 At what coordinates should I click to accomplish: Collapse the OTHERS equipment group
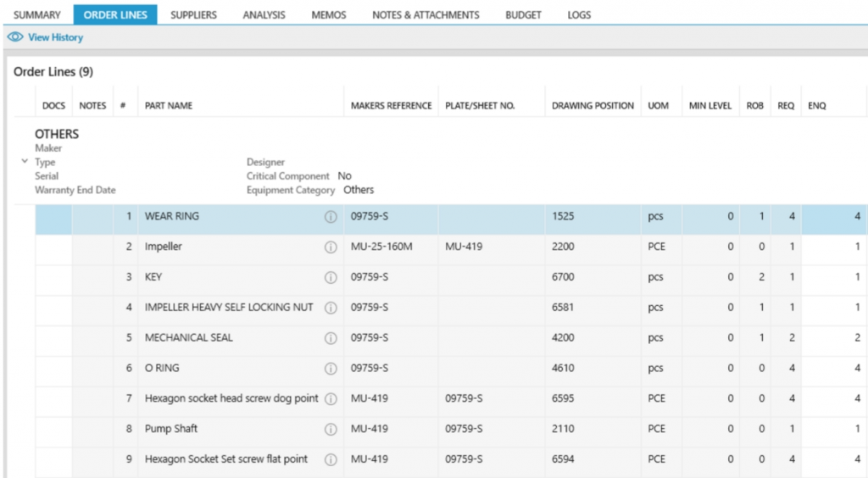25,161
